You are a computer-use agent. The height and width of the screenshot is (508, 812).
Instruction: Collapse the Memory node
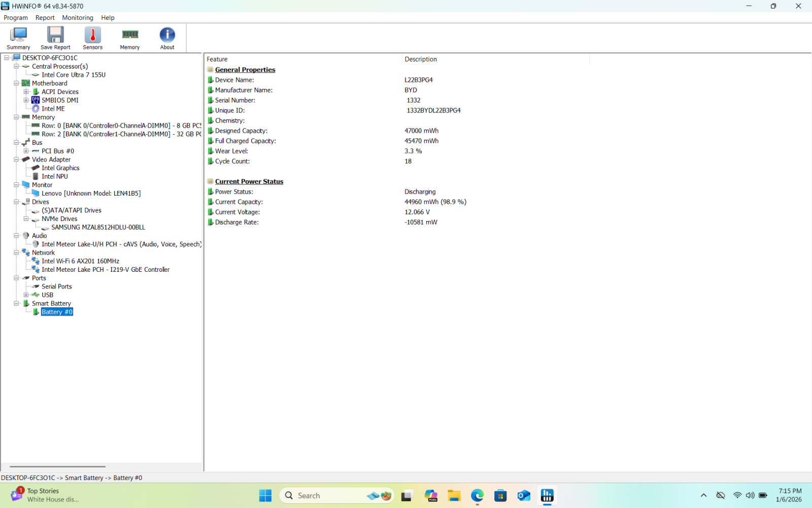[x=16, y=117]
